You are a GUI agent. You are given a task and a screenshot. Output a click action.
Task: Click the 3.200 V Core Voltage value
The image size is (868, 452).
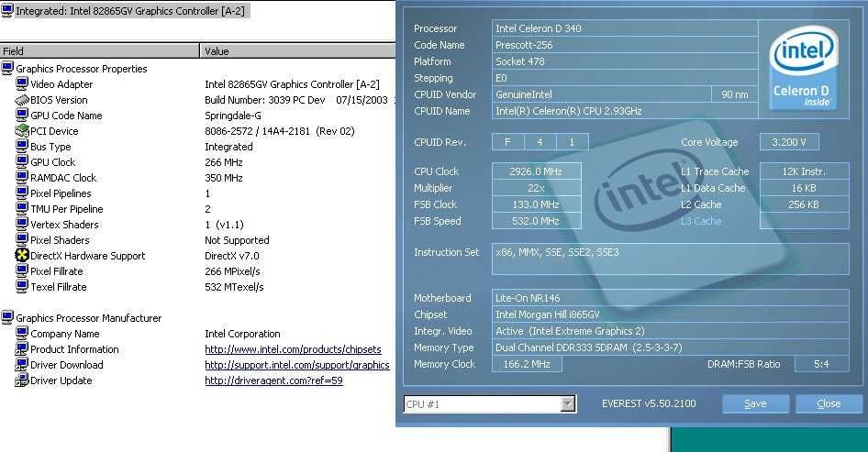(789, 141)
